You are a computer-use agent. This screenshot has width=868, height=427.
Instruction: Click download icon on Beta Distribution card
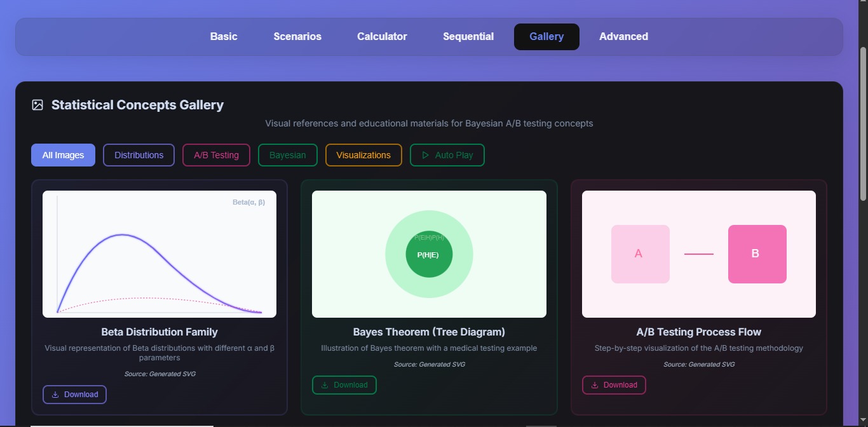[x=55, y=395]
